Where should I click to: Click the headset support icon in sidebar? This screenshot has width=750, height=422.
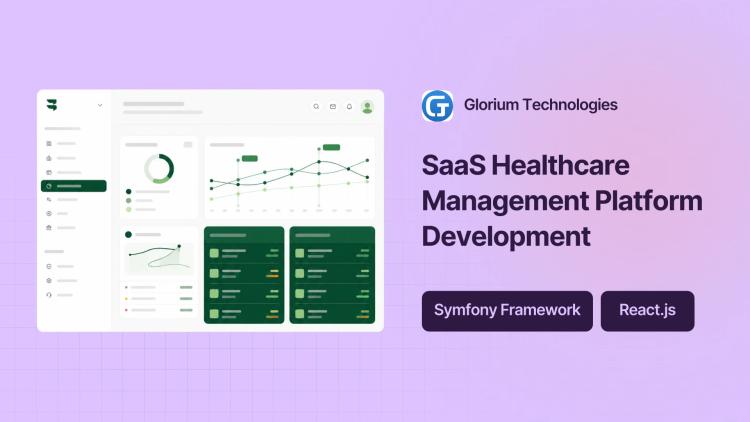(49, 295)
